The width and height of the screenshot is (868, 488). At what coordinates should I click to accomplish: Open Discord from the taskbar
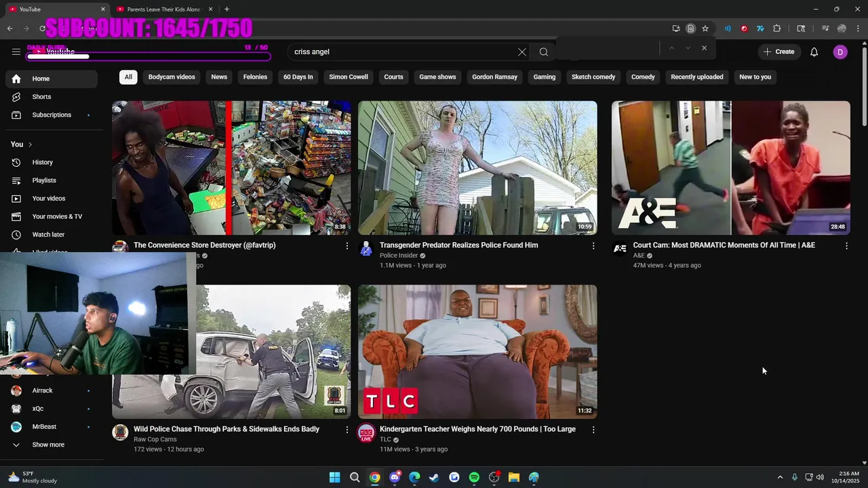(395, 477)
